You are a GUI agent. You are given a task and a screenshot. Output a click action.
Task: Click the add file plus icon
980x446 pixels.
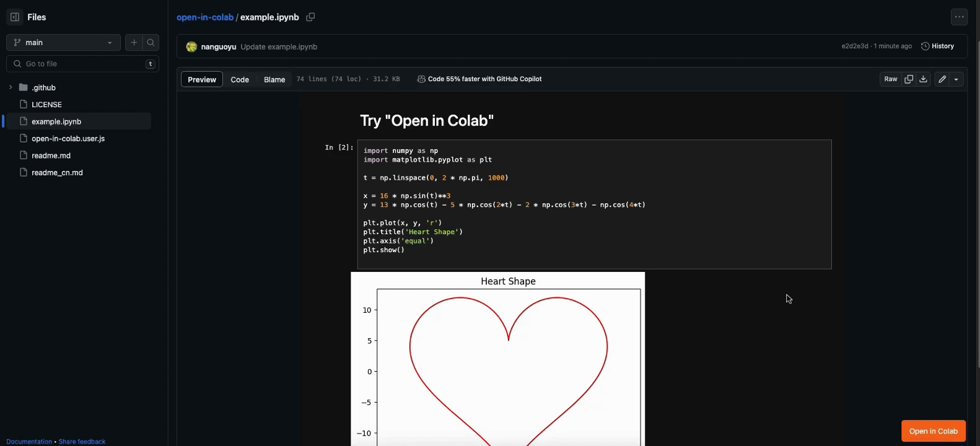(134, 43)
